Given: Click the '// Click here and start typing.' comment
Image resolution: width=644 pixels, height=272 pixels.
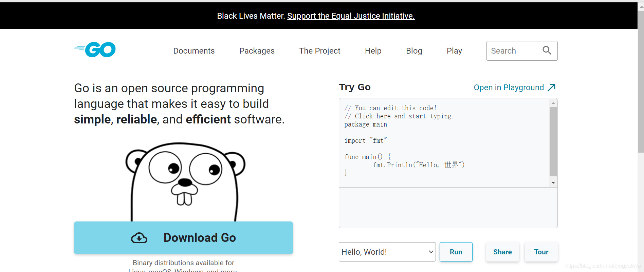Looking at the screenshot, I should point(399,116).
